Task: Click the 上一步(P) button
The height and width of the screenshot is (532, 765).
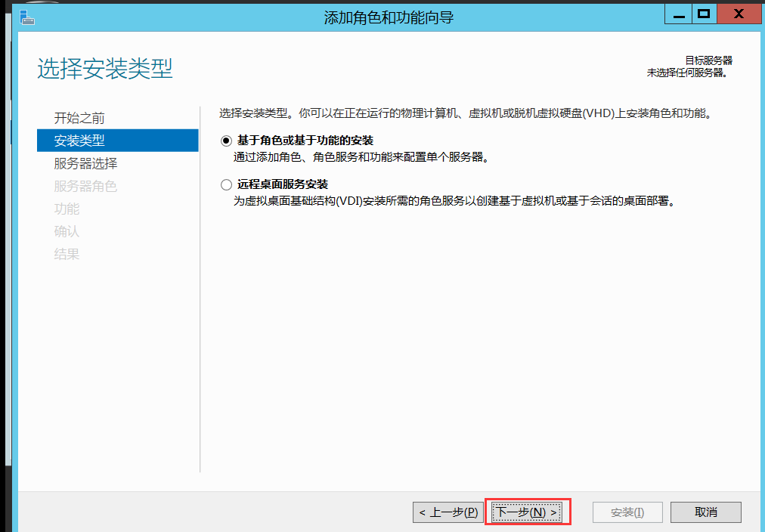Action: [448, 512]
